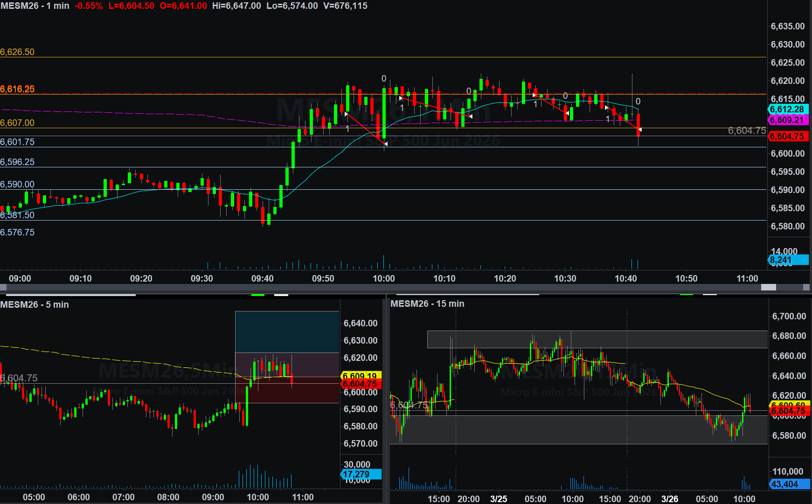Click the right end button of the 1 min chart scrollbar
812x504 pixels.
(806, 287)
